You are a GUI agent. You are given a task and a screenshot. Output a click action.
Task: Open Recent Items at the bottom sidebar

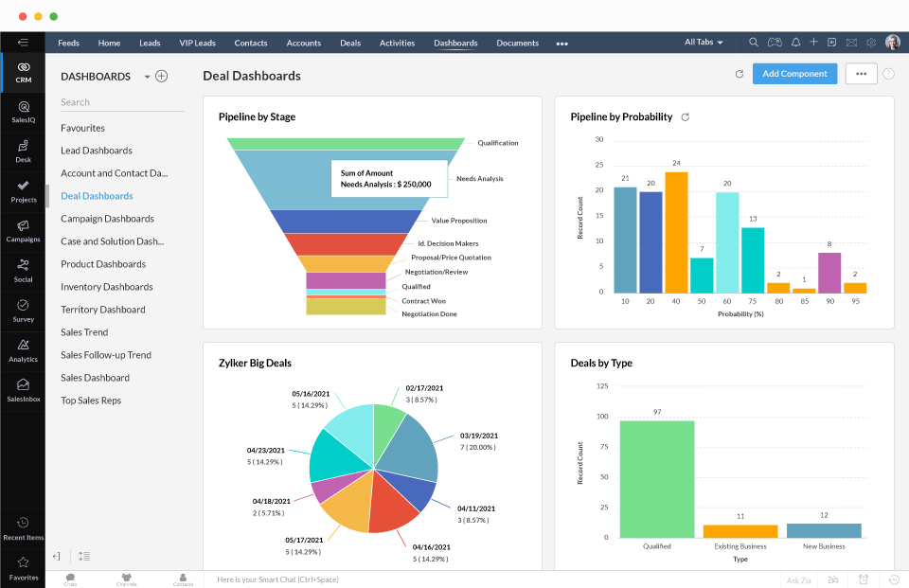coord(22,524)
